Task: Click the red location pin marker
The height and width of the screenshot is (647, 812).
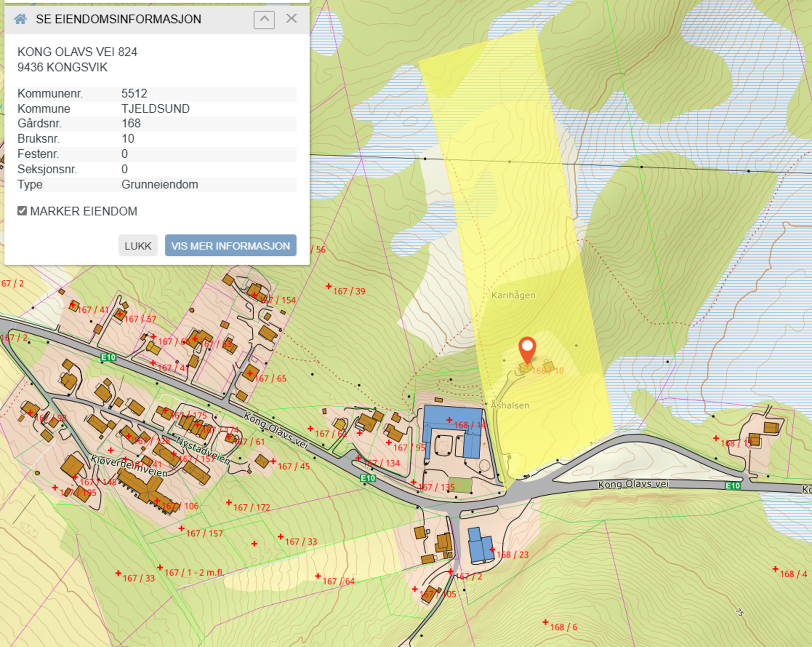Action: (x=527, y=349)
